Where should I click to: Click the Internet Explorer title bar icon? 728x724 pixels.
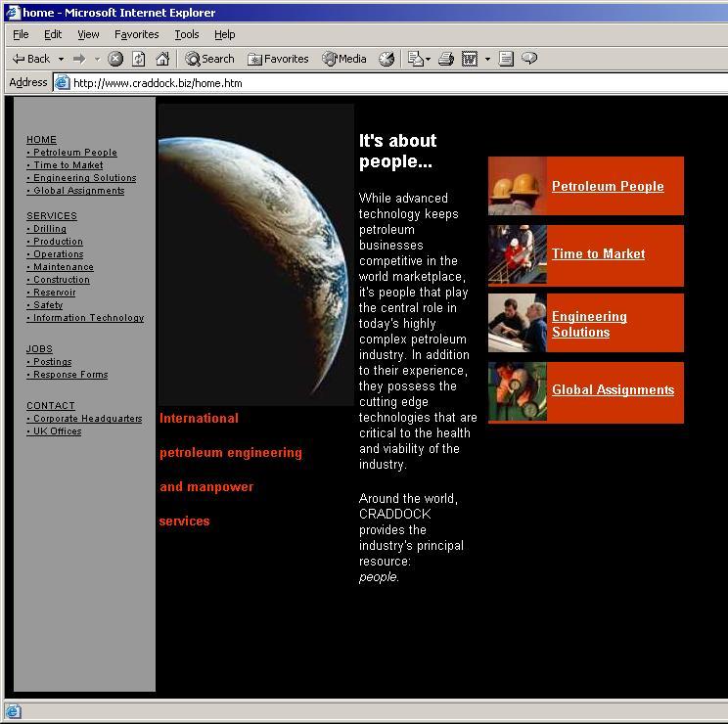tap(12, 12)
